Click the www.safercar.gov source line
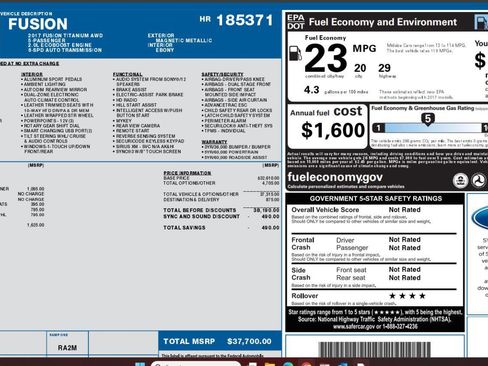This screenshot has height=366, width=488. [375, 326]
